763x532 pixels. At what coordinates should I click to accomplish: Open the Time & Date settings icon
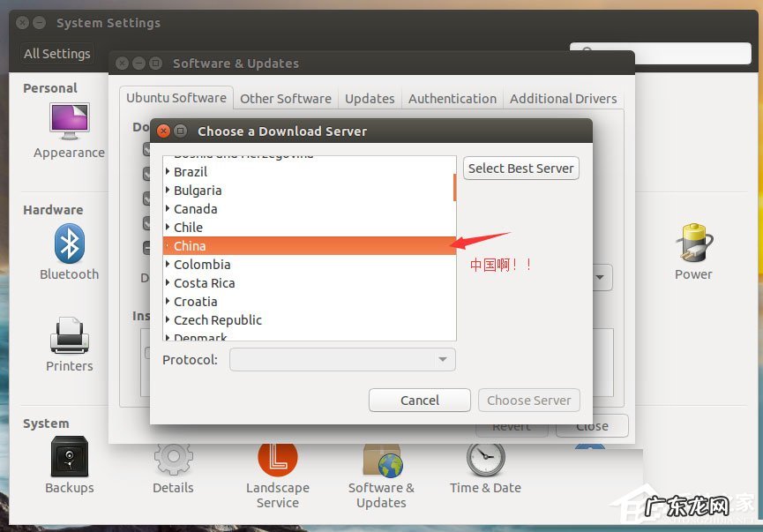click(485, 459)
